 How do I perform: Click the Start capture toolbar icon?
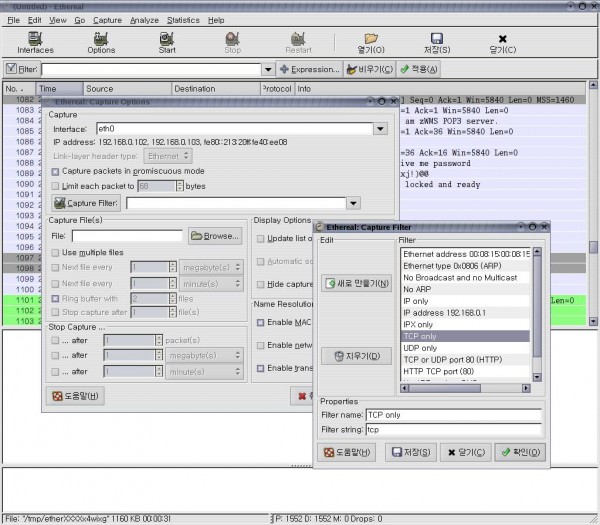click(167, 42)
